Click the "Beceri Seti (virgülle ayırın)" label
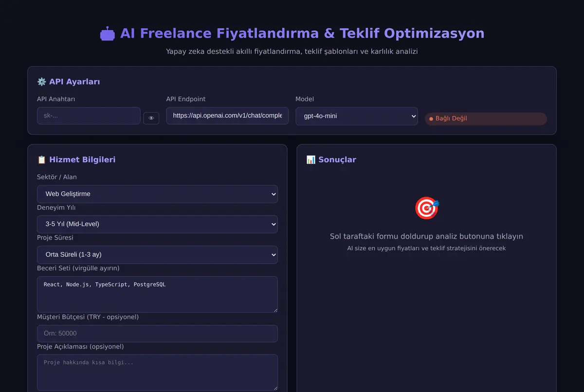This screenshot has width=584, height=392. [78, 268]
